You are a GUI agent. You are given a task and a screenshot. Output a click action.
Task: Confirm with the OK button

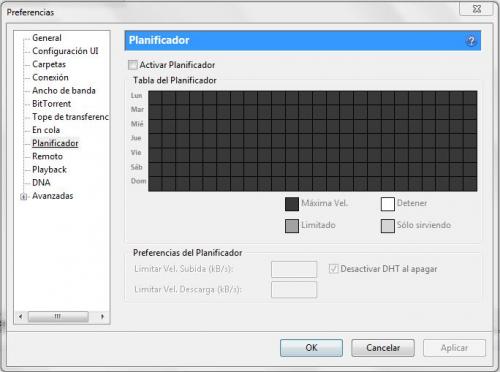pyautogui.click(x=311, y=348)
